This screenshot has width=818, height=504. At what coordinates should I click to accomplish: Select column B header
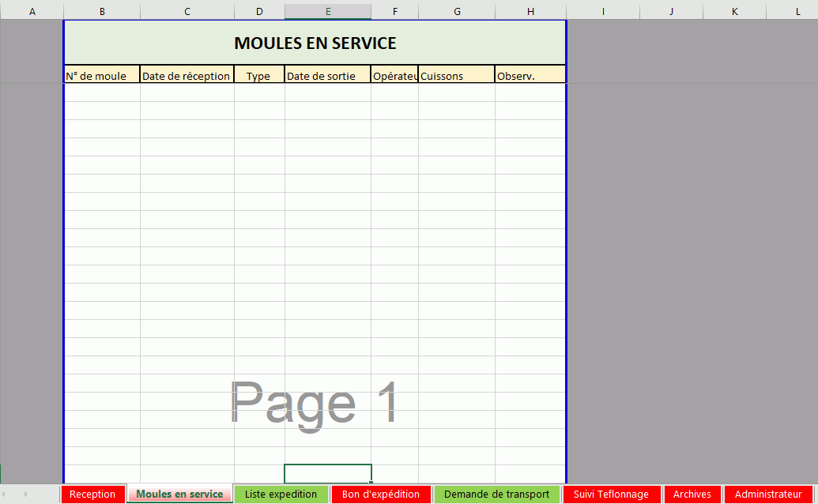[x=102, y=12]
